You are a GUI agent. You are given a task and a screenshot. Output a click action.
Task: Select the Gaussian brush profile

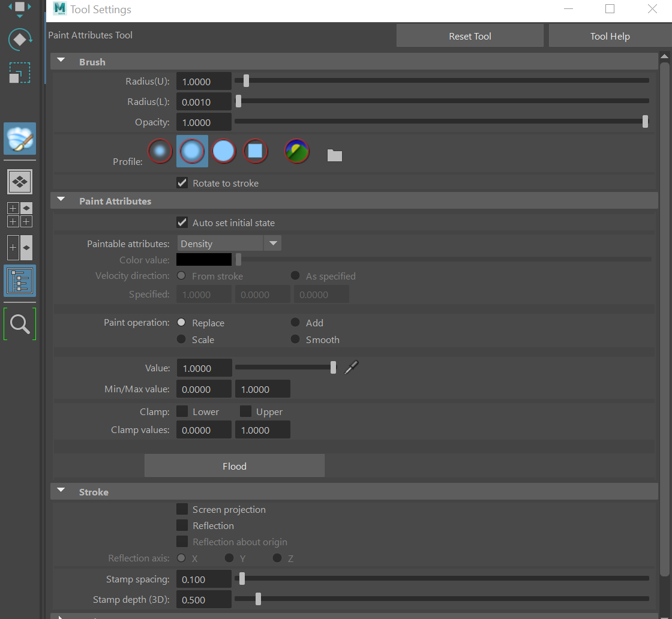click(x=160, y=151)
